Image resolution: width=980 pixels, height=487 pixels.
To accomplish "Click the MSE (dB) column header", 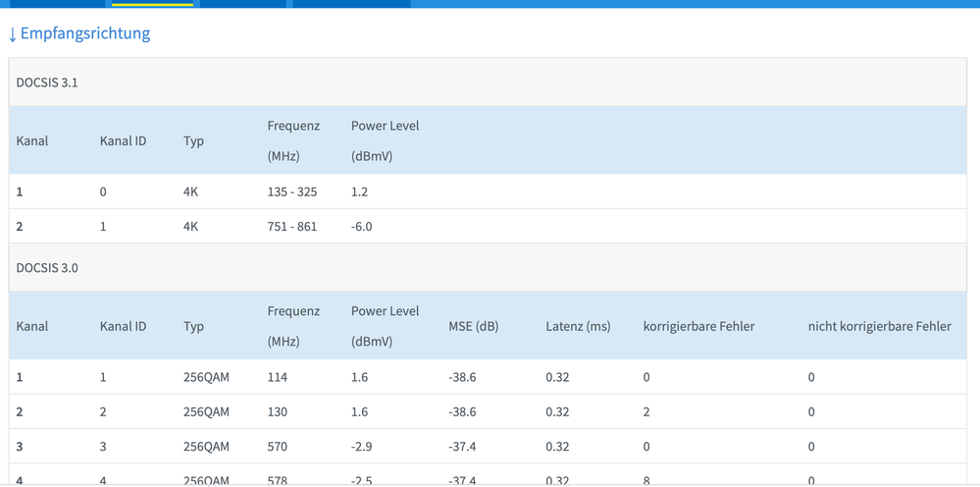I will pyautogui.click(x=474, y=326).
